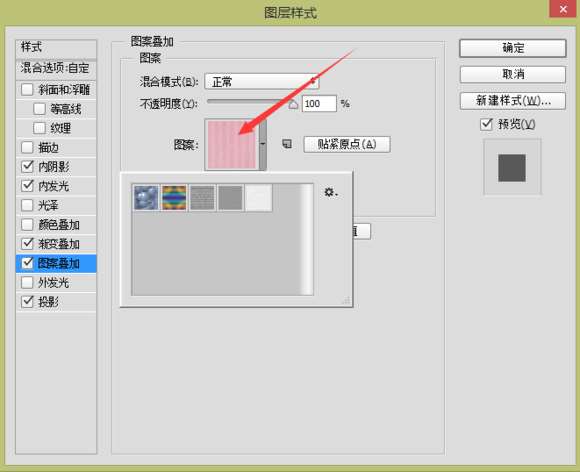The image size is (580, 472).
Task: Uncheck the 内阴影 checkbox
Action: point(27,166)
